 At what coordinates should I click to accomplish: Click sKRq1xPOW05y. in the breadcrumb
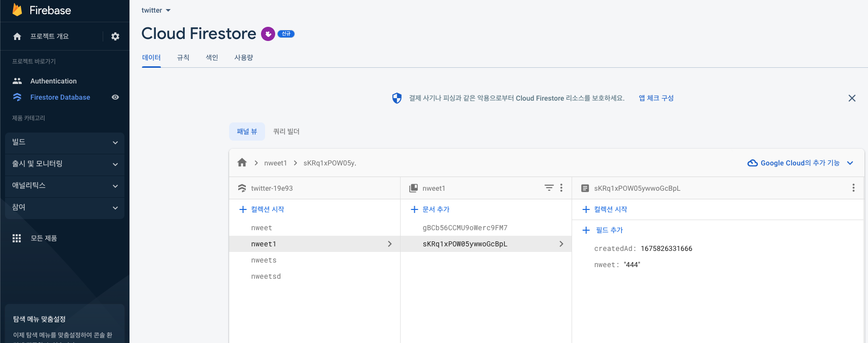coord(330,163)
